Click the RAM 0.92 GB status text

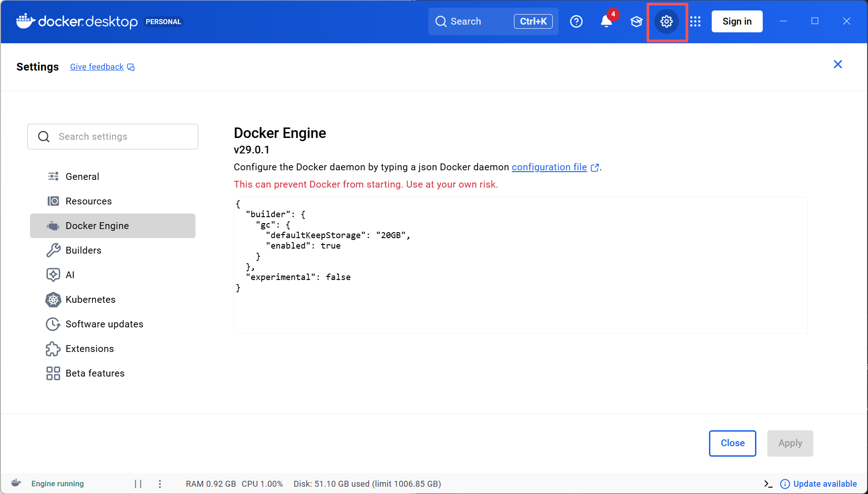click(x=211, y=484)
